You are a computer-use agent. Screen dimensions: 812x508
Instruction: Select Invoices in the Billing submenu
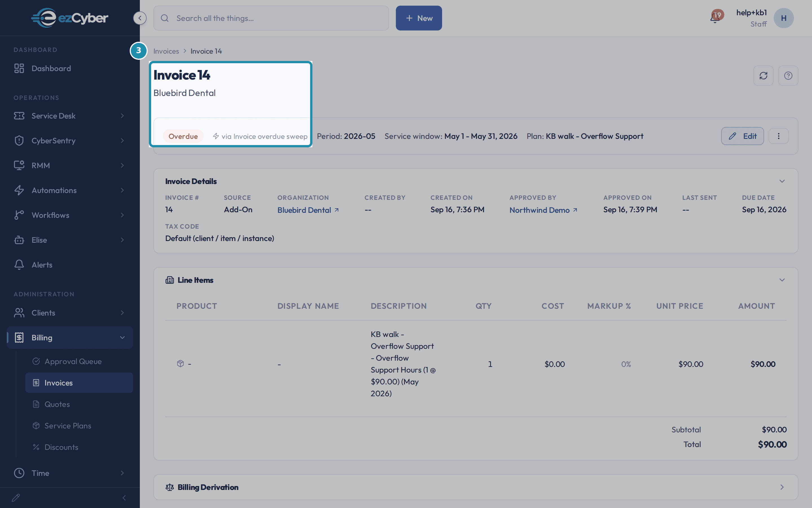click(x=79, y=383)
